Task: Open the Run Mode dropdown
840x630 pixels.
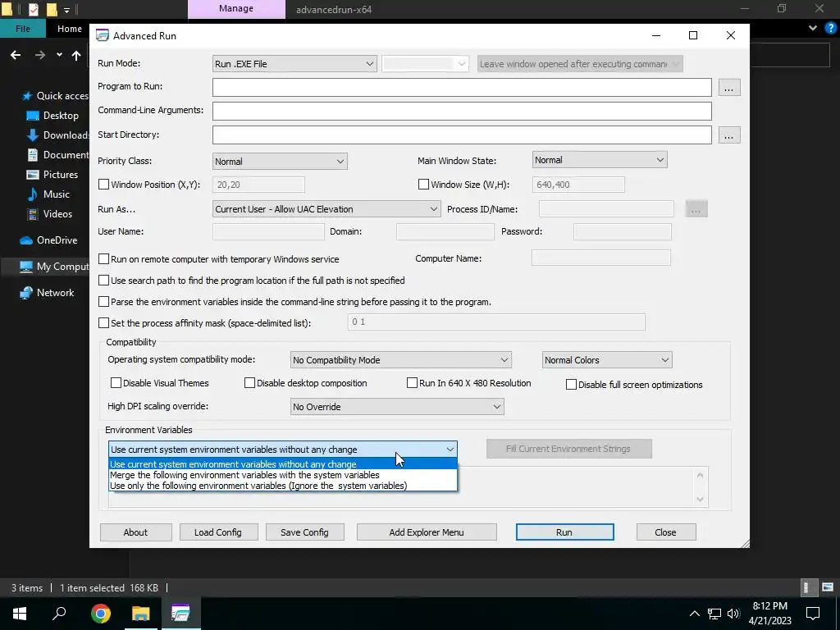Action: (294, 64)
